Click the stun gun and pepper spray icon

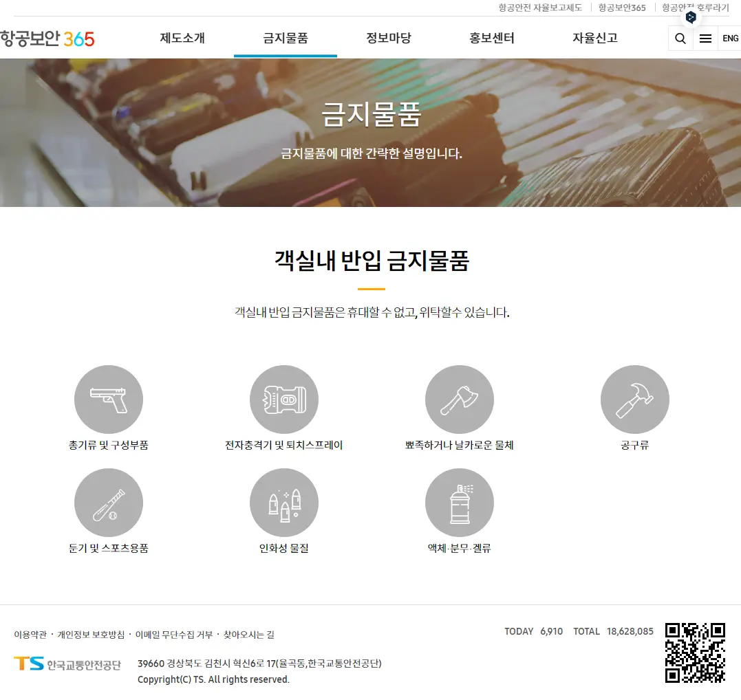283,399
